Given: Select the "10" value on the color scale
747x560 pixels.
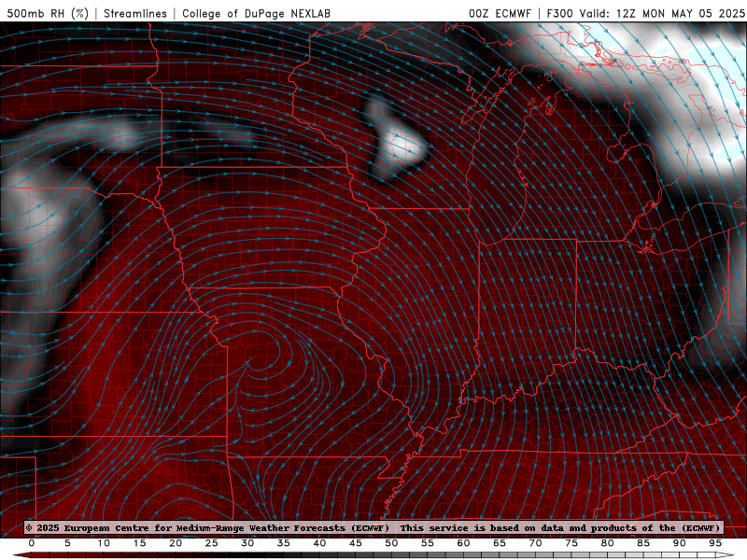Looking at the screenshot, I should [x=104, y=543].
